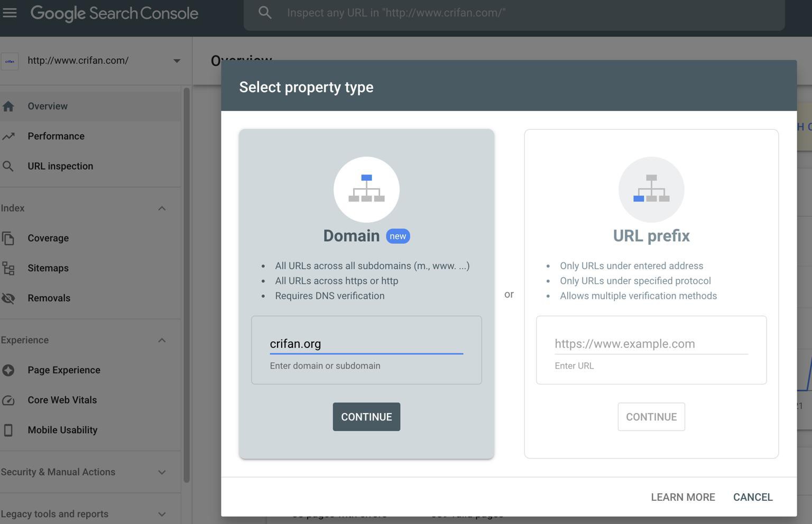Click the Core Web Vitals gauge icon
The width and height of the screenshot is (812, 524).
click(8, 400)
